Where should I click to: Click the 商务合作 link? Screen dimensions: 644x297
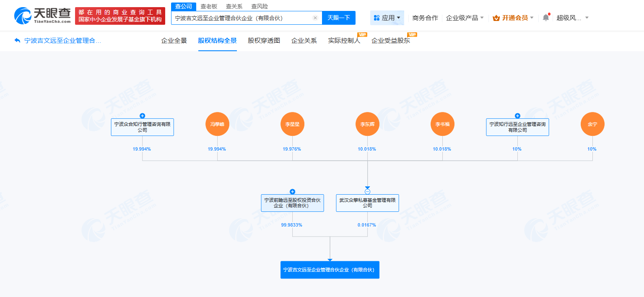[x=424, y=18]
